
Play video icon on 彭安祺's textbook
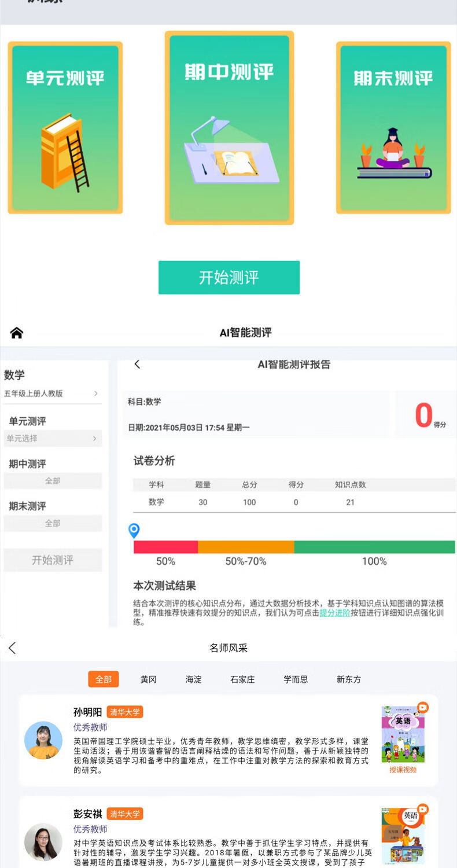click(x=423, y=809)
